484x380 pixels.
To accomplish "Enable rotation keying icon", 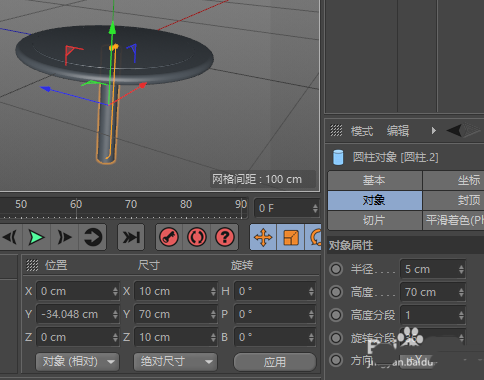I will point(314,237).
